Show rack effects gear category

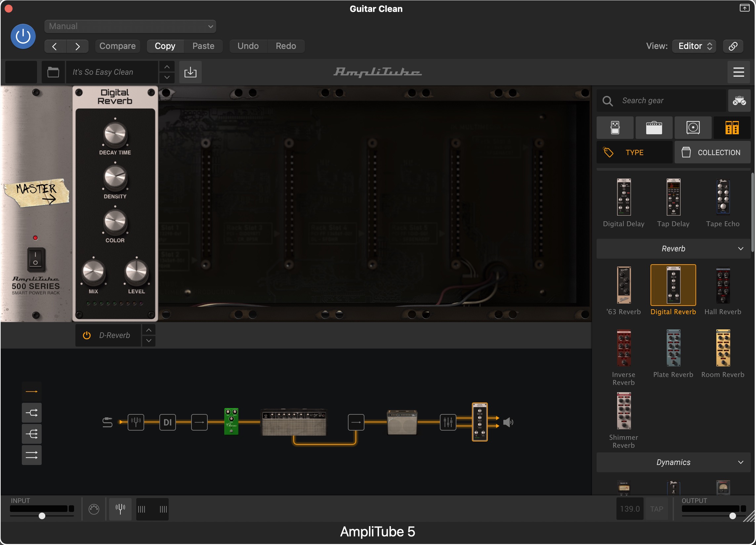click(732, 128)
